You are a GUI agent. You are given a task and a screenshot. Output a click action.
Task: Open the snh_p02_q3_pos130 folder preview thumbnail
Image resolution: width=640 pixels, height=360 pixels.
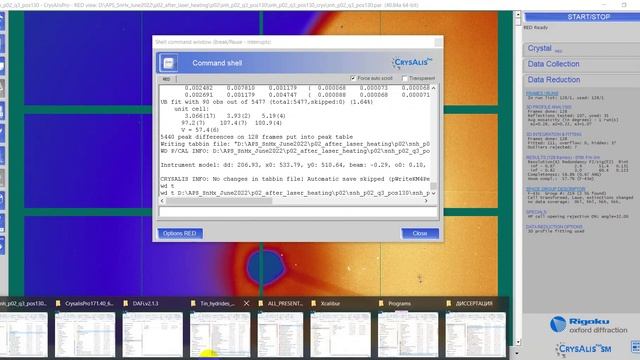(x=23, y=334)
